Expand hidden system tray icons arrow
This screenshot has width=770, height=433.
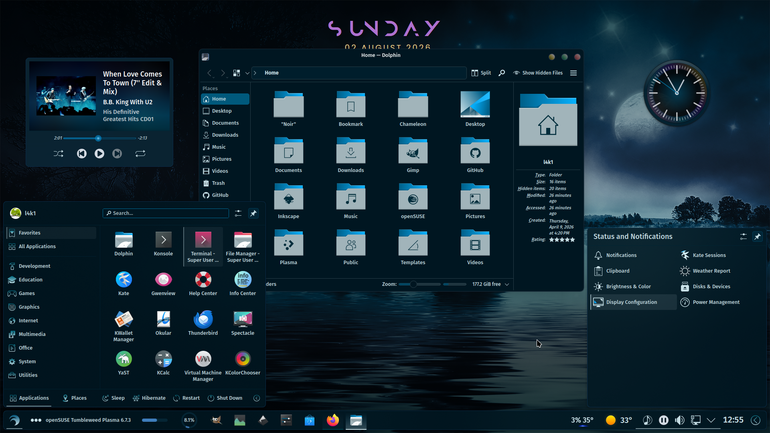coord(711,420)
